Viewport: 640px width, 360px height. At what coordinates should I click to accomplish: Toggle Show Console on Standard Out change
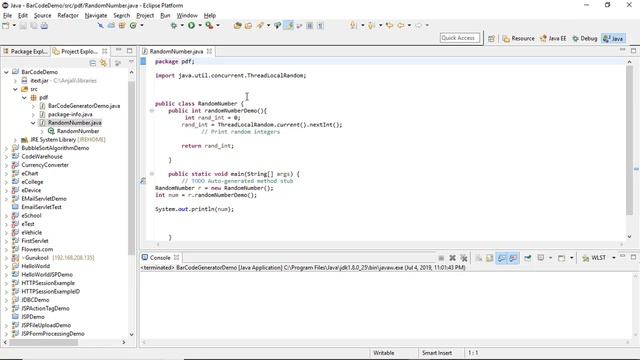point(501,258)
